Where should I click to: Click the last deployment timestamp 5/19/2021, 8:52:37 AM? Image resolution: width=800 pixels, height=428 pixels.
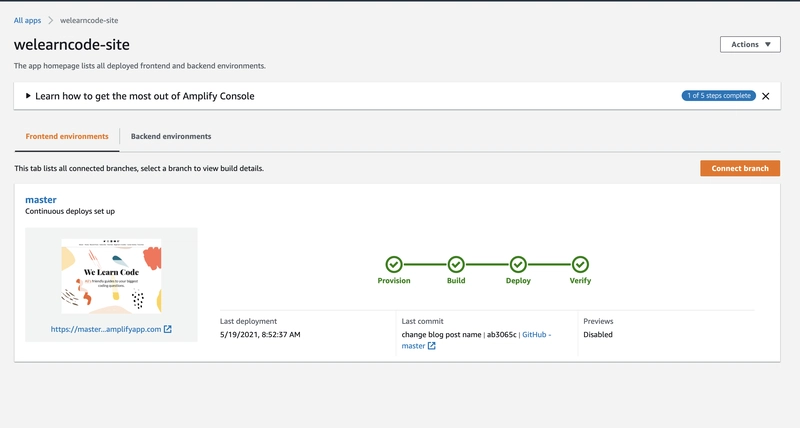260,335
